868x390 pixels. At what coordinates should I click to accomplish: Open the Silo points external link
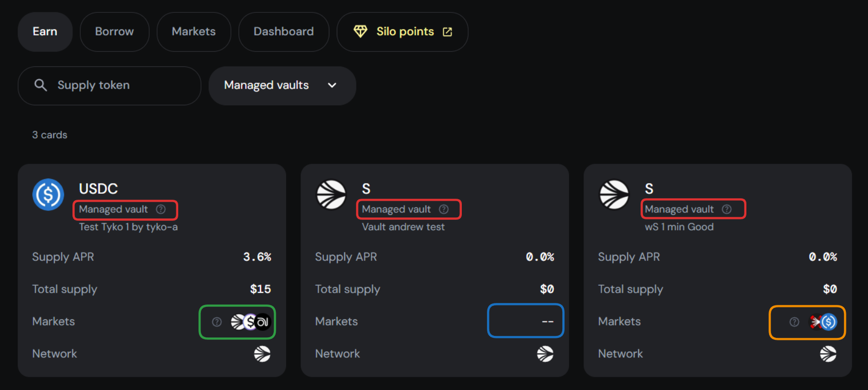(402, 32)
